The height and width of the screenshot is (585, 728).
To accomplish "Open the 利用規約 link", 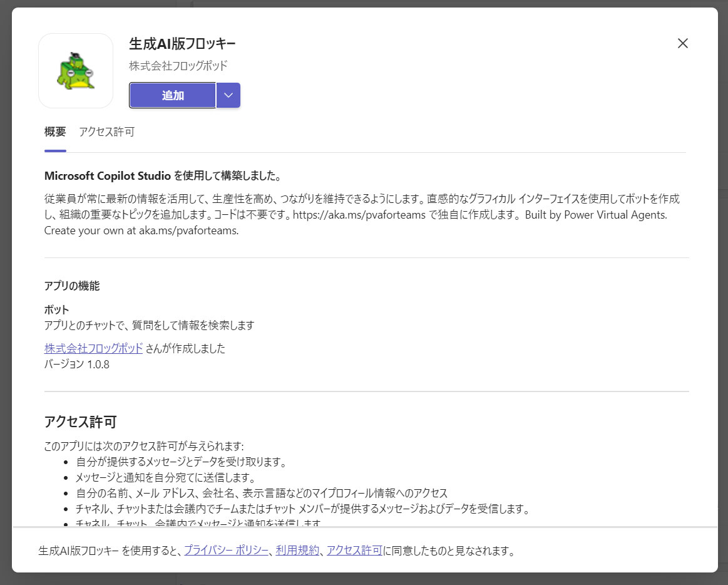I will (297, 551).
